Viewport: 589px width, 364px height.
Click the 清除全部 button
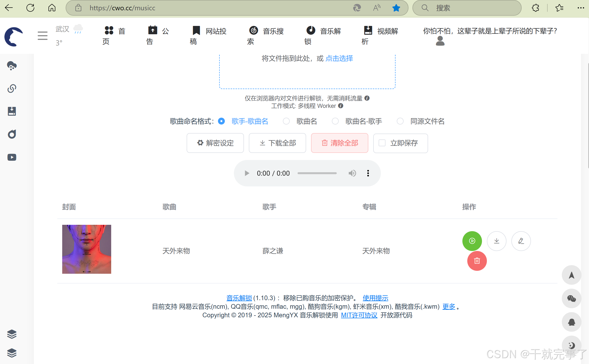click(339, 143)
